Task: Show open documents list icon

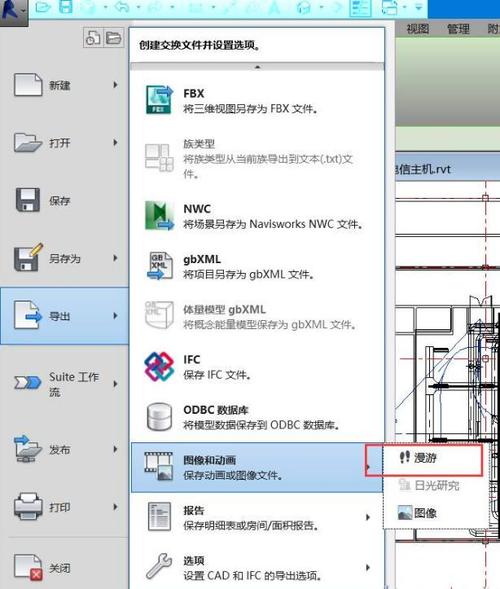Action: point(113,38)
